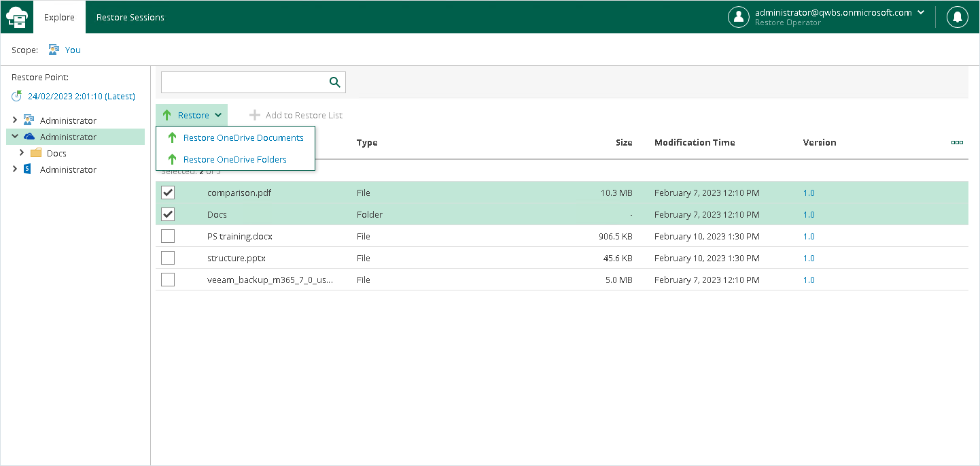Click the OneDrive cloud icon for Administrator
Image resolution: width=980 pixels, height=466 pixels.
pyautogui.click(x=29, y=137)
